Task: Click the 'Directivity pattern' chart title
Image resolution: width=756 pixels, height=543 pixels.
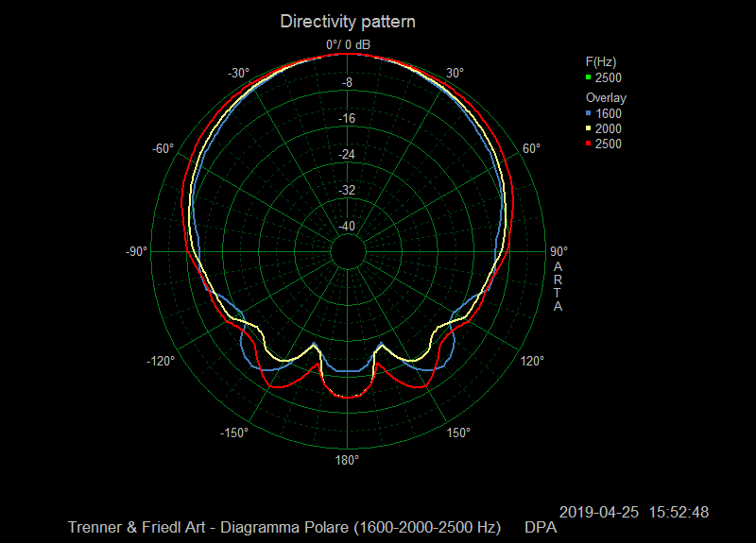Action: [x=348, y=22]
